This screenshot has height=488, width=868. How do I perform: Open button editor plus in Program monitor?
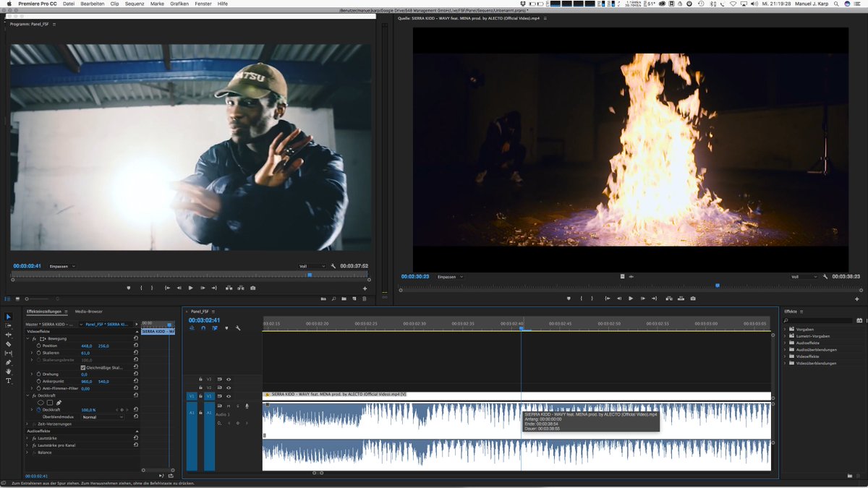tap(365, 288)
